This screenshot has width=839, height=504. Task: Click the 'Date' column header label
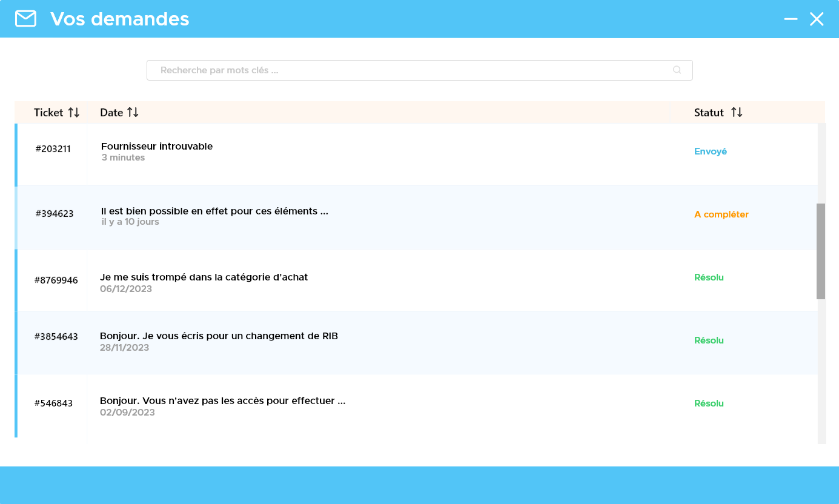[x=111, y=113]
